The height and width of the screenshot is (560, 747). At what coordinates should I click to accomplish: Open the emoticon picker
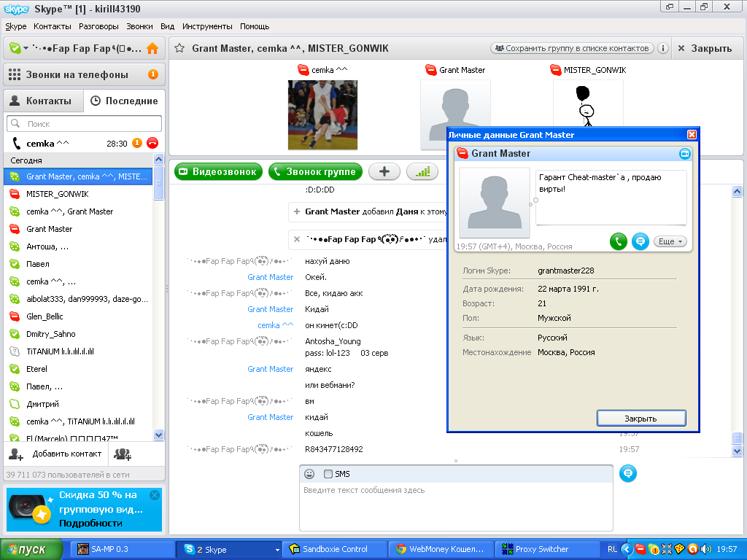(x=309, y=474)
